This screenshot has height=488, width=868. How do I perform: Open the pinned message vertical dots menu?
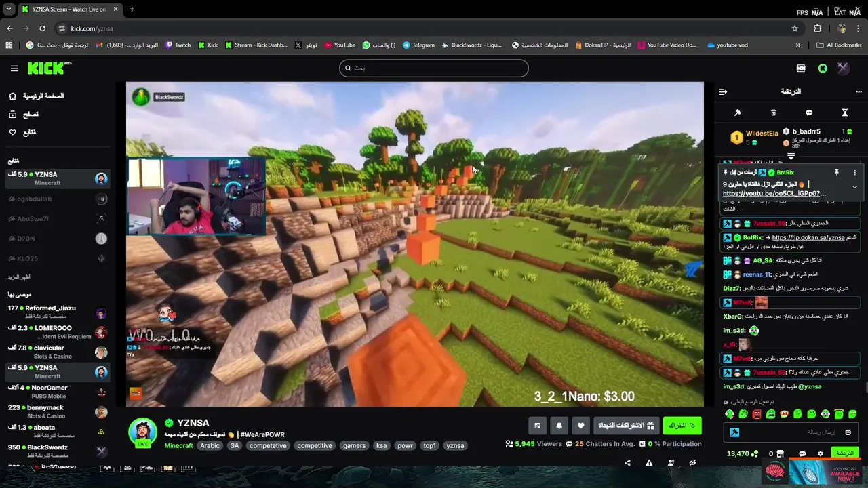854,173
